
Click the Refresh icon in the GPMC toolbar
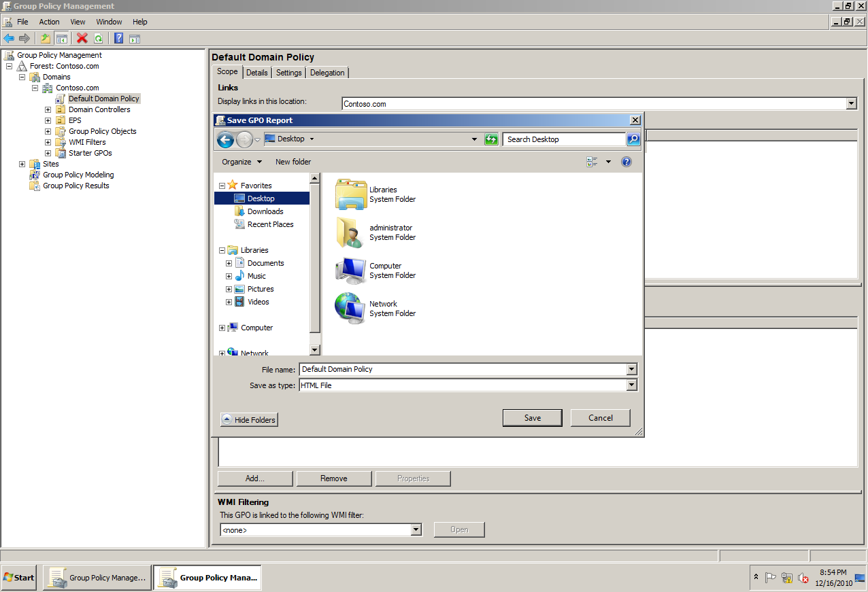pos(99,38)
